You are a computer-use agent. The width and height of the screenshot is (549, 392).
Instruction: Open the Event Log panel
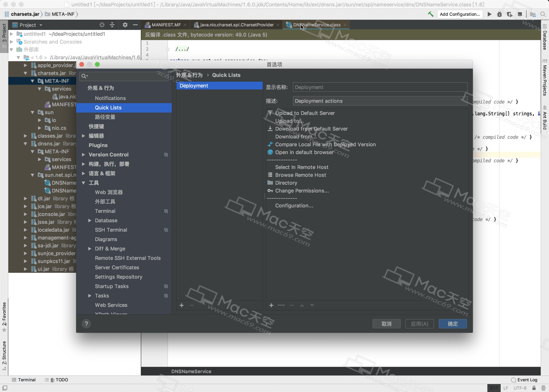524,380
